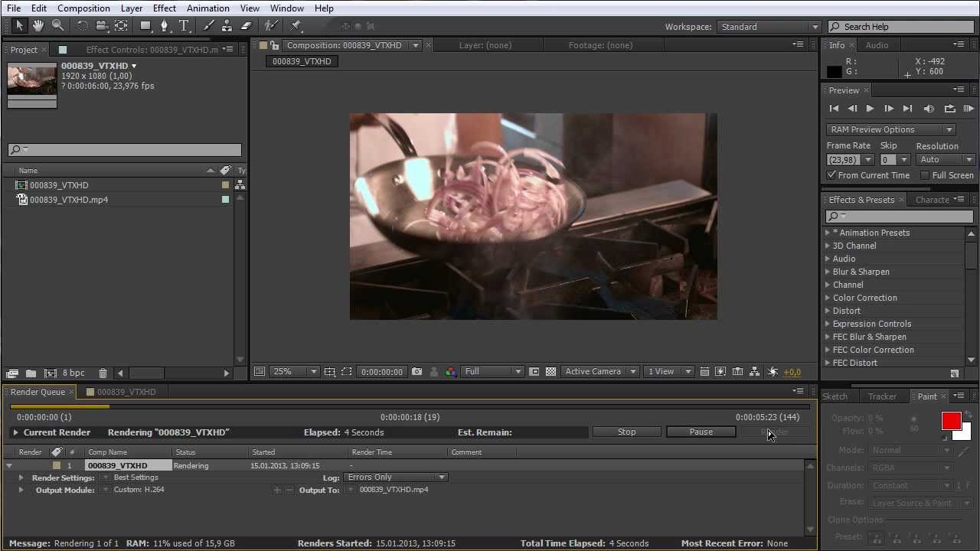This screenshot has width=980, height=551.
Task: Stop the current render
Action: click(626, 432)
